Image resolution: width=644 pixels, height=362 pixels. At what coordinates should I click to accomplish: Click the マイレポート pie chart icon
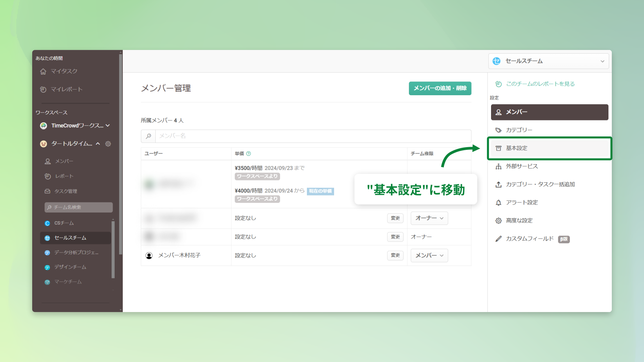[x=43, y=89]
